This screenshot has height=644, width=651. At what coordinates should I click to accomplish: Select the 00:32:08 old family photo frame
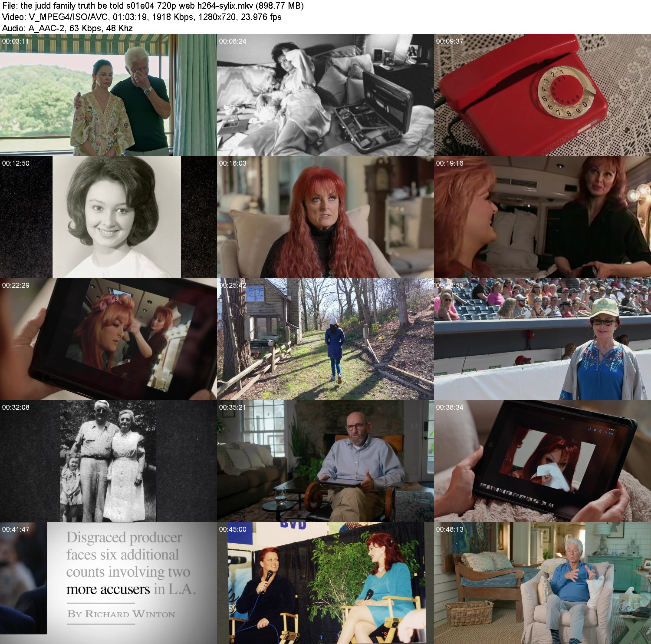coord(108,461)
